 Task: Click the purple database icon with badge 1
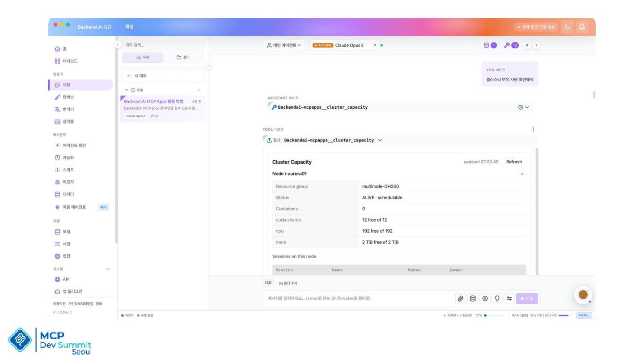(x=490, y=45)
